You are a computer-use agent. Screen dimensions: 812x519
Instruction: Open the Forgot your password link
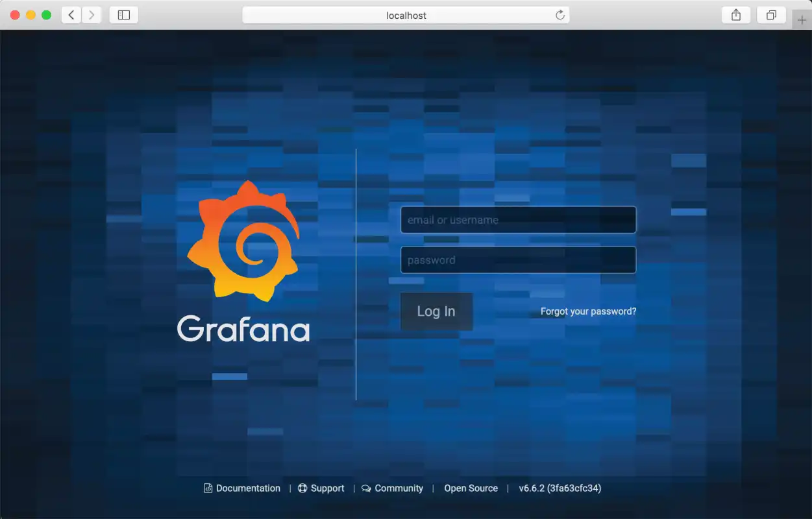[x=588, y=311]
